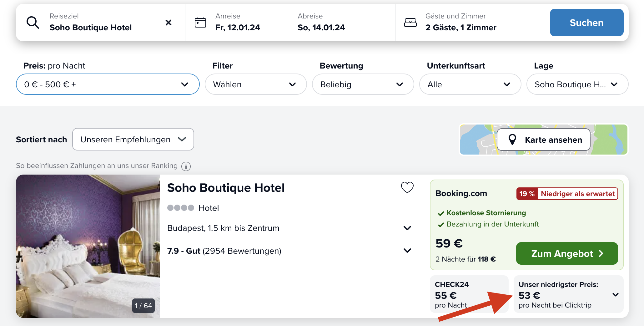Open the price per night dropdown
The image size is (644, 326).
tap(108, 84)
